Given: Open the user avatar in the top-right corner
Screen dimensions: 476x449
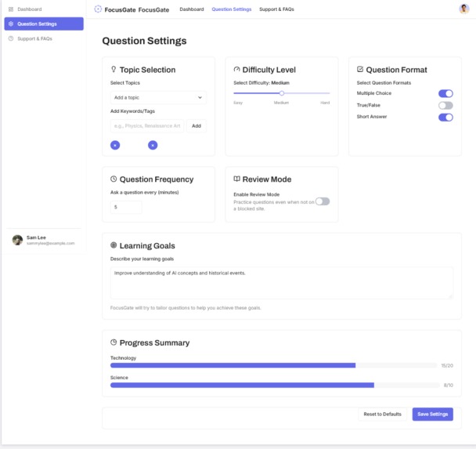Looking at the screenshot, I should tap(463, 9).
